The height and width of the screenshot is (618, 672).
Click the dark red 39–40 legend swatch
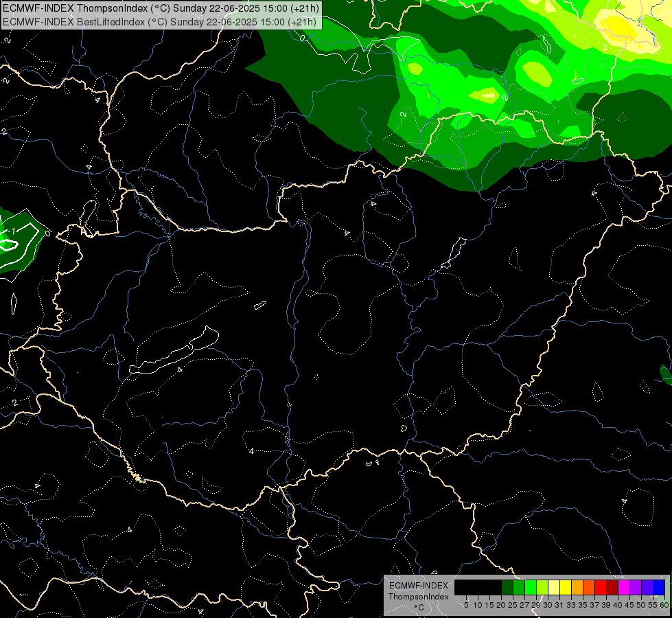tap(612, 587)
